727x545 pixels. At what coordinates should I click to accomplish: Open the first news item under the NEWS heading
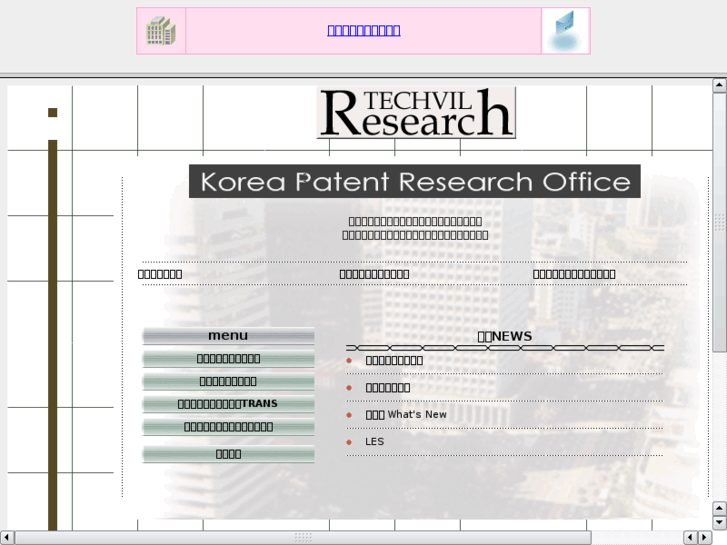[394, 360]
